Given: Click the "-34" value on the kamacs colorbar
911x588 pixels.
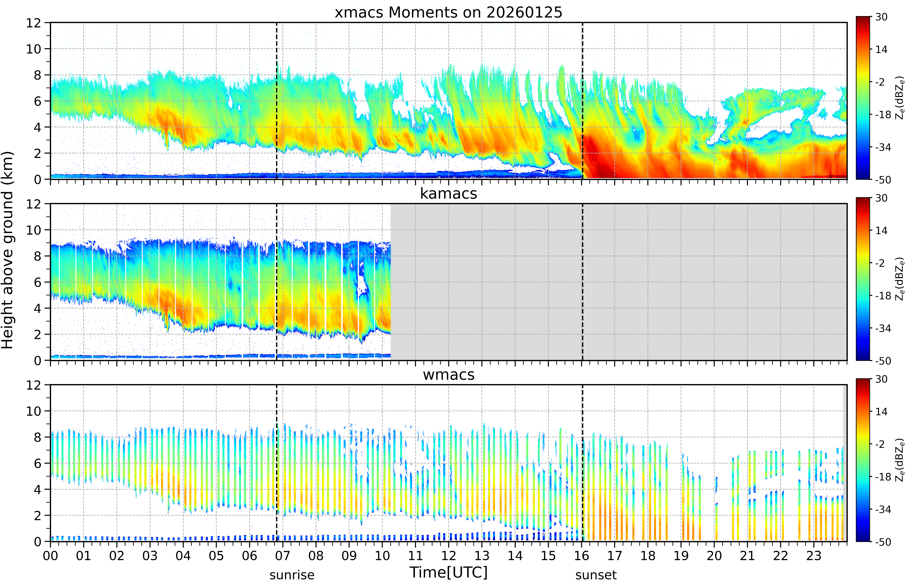Looking at the screenshot, I should (x=883, y=328).
